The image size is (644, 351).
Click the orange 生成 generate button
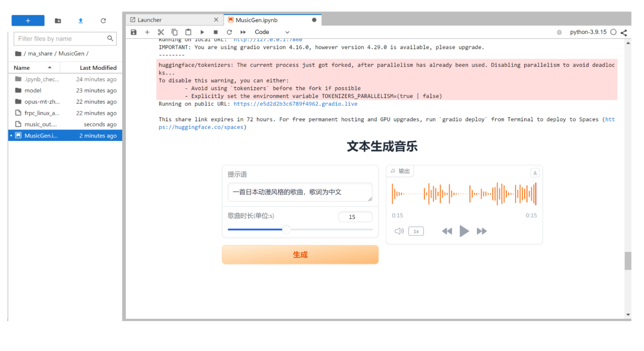pyautogui.click(x=300, y=255)
